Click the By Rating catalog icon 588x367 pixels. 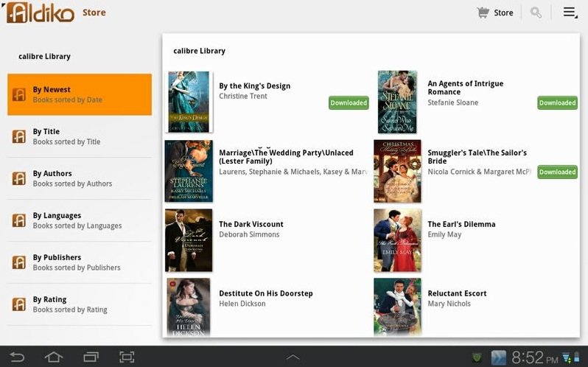tap(18, 304)
